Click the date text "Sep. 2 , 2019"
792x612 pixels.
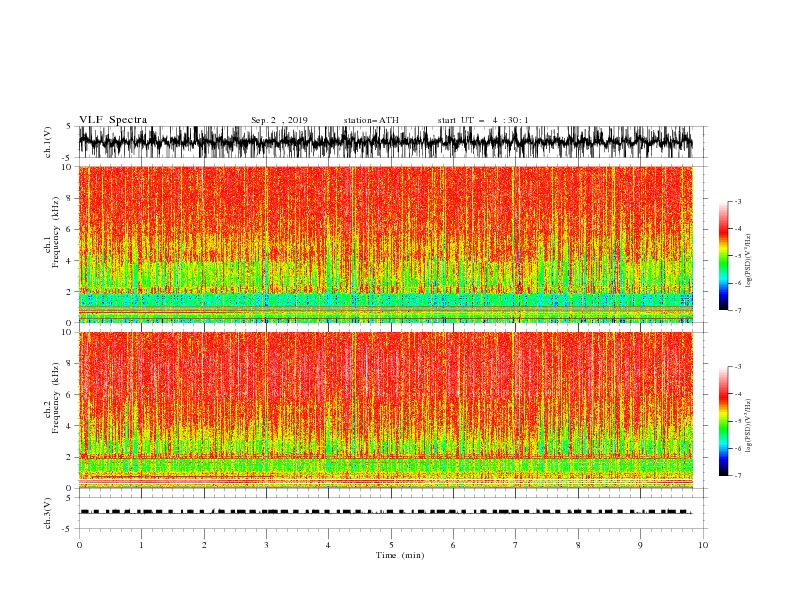click(x=279, y=120)
